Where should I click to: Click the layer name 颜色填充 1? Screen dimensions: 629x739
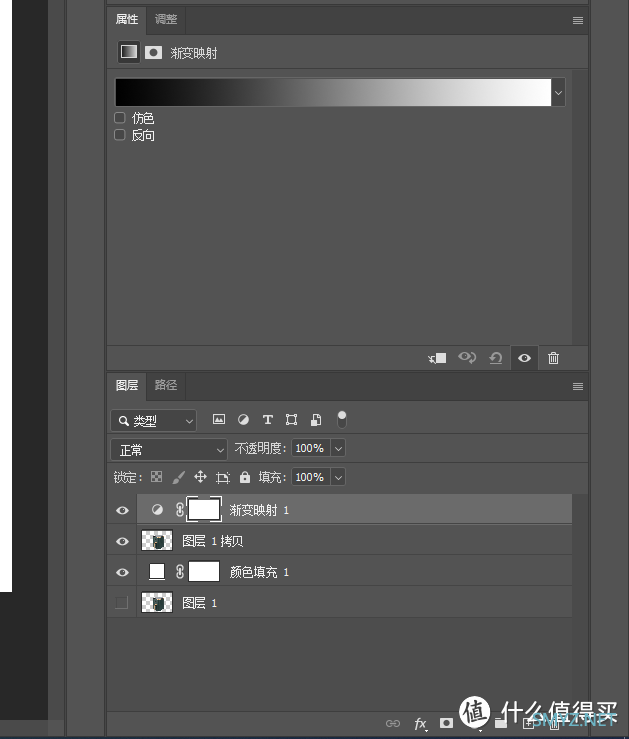click(x=259, y=572)
